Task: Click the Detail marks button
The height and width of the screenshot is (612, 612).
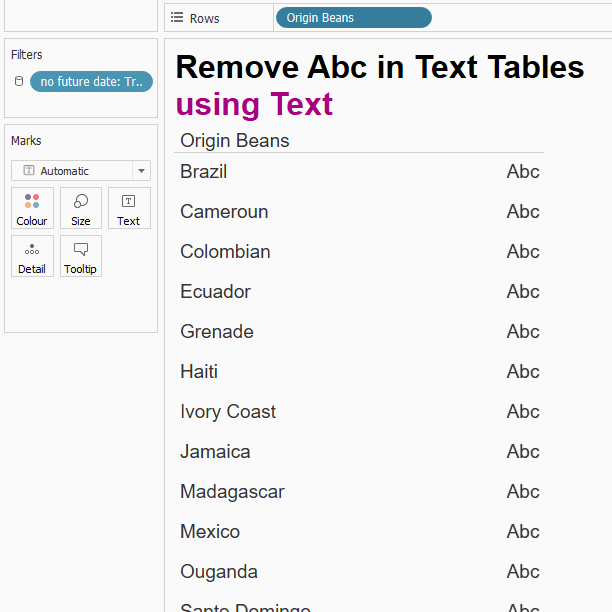Action: pos(32,256)
